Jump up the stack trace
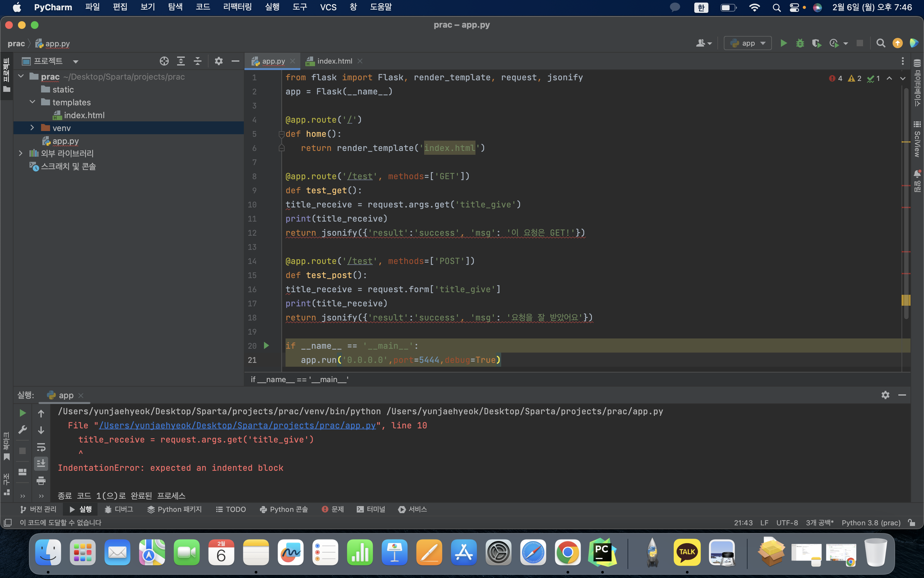The image size is (924, 578). (x=41, y=413)
